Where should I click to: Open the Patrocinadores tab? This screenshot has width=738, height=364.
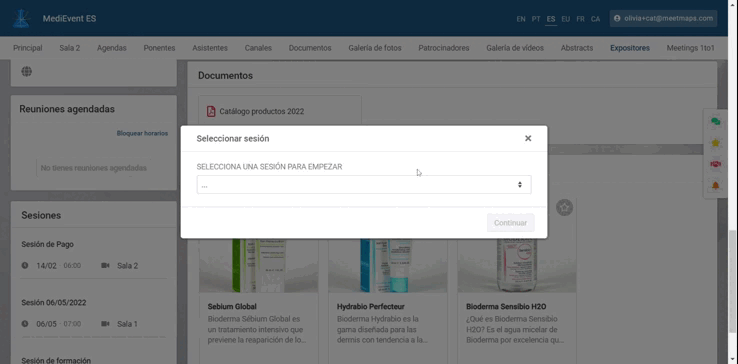pyautogui.click(x=444, y=48)
